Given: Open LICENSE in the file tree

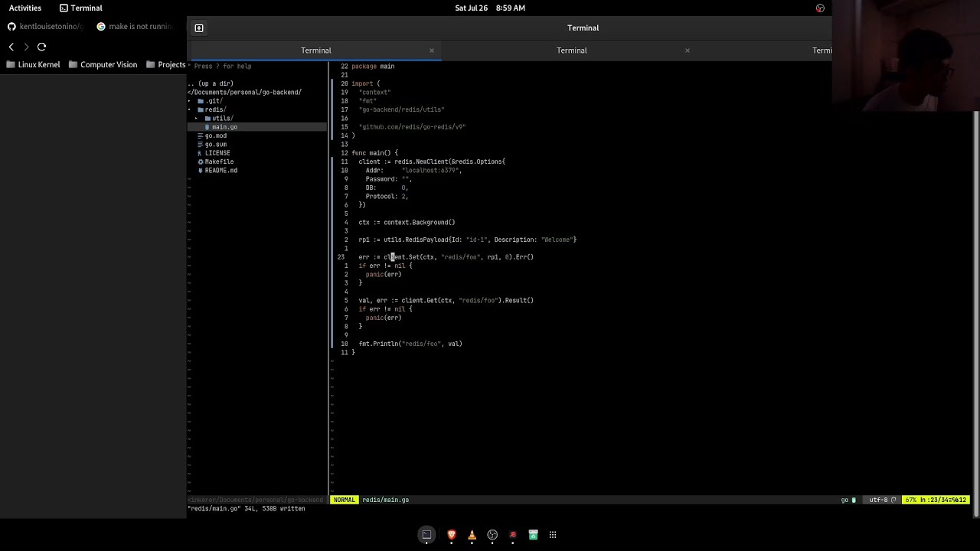Looking at the screenshot, I should pyautogui.click(x=217, y=153).
